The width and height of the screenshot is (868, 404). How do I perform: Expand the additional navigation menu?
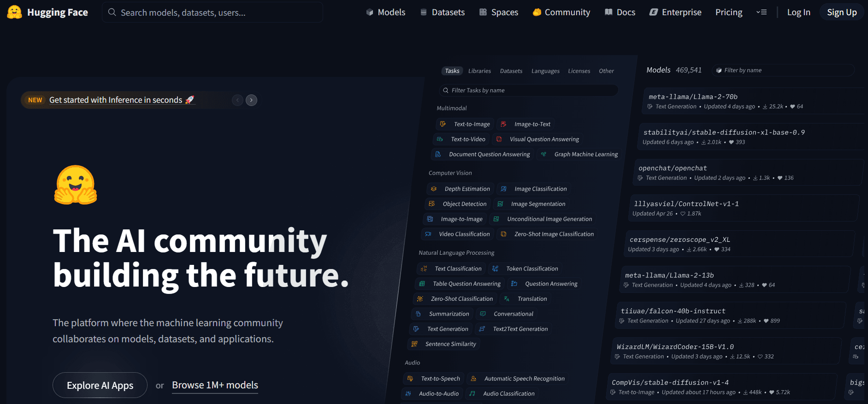point(762,12)
